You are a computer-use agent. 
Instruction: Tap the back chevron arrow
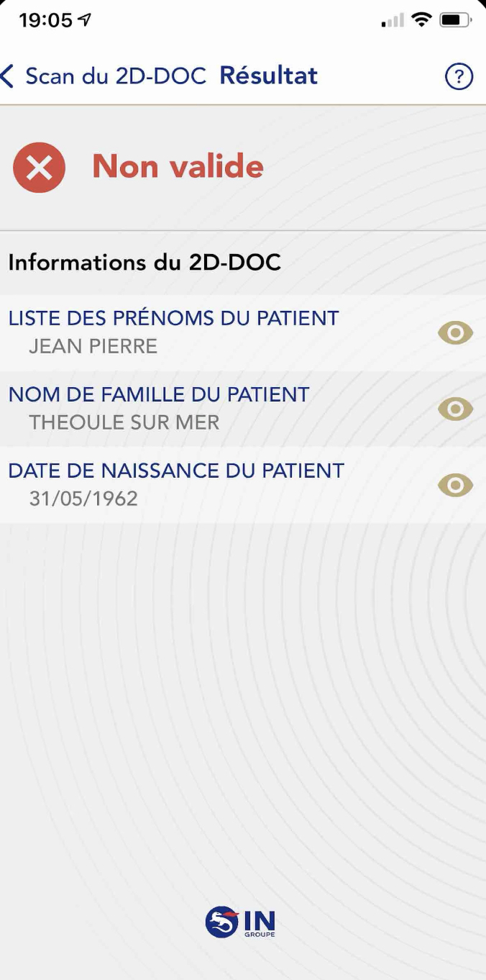point(8,76)
